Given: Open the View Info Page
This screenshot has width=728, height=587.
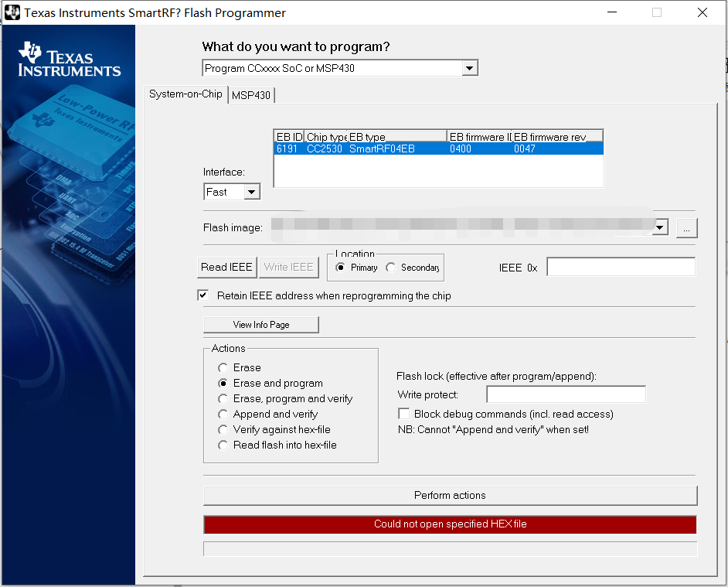Looking at the screenshot, I should [260, 324].
